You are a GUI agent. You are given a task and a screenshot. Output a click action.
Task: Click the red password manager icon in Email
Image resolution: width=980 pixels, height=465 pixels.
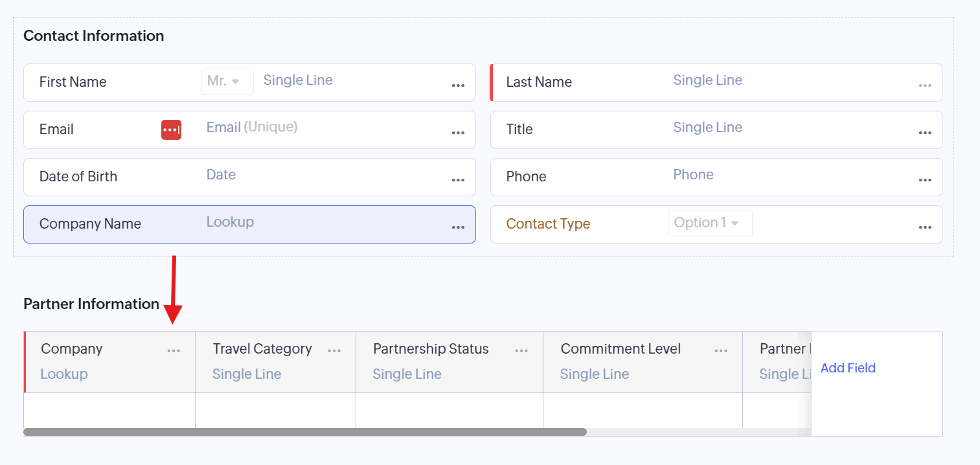[171, 130]
